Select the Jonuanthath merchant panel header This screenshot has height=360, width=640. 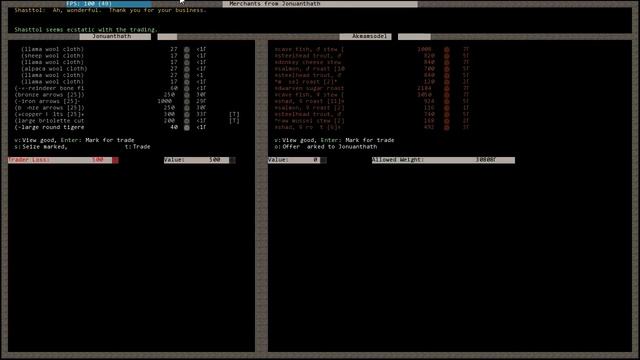[x=115, y=37]
